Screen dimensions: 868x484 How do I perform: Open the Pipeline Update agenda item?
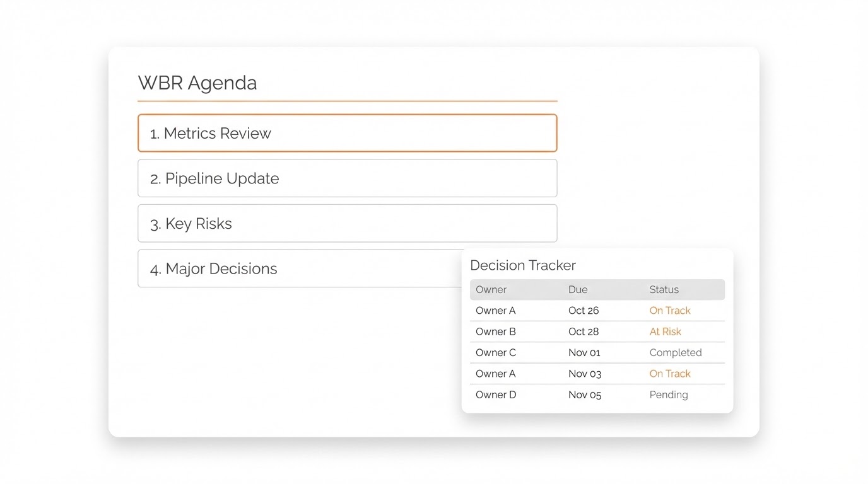347,178
